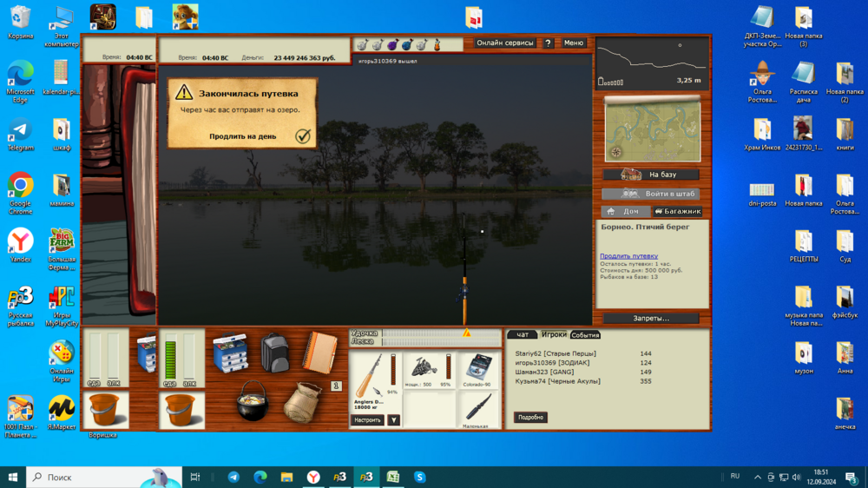The image size is (868, 488).
Task: Open the game Меню
Action: tap(573, 43)
